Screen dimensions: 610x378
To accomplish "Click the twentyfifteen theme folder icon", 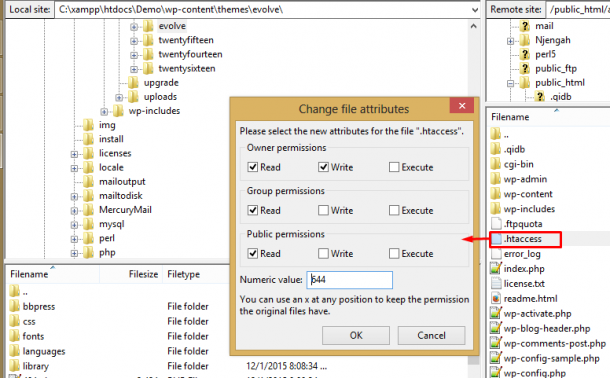I will [x=148, y=40].
